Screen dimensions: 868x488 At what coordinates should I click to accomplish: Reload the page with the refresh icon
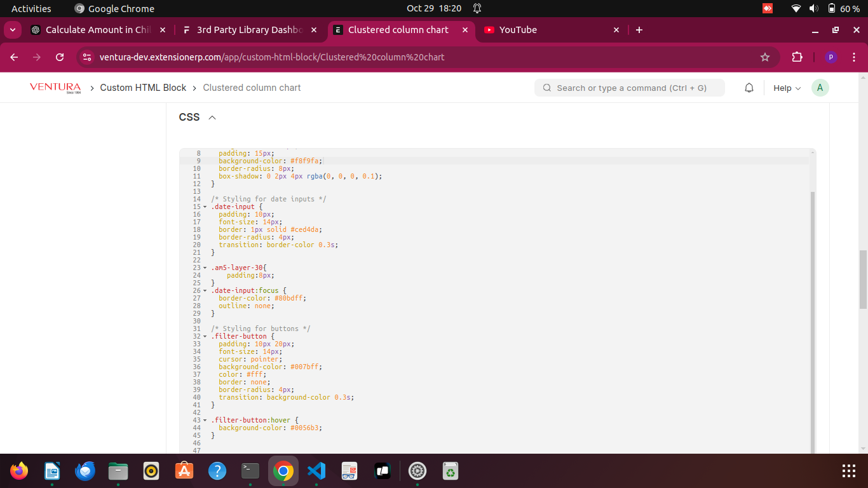click(x=60, y=57)
